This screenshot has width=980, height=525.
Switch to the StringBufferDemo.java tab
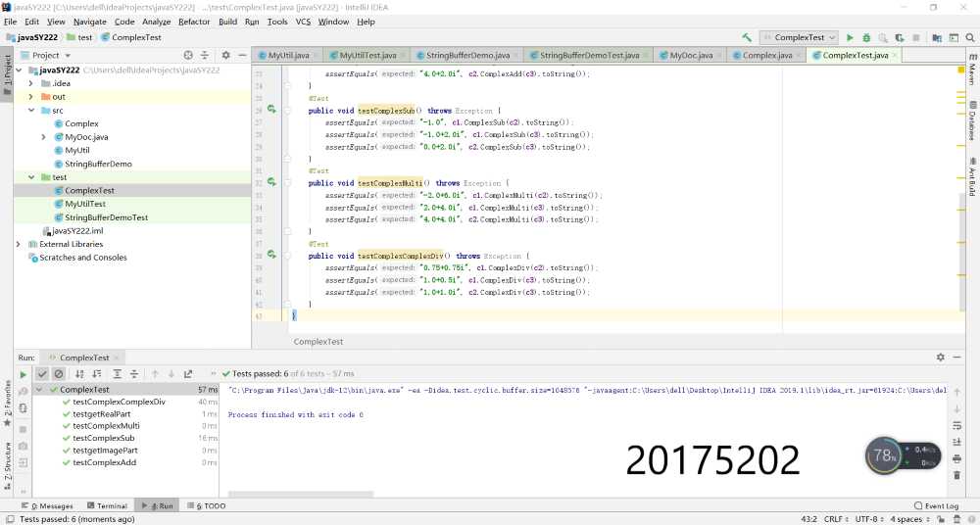(x=467, y=55)
